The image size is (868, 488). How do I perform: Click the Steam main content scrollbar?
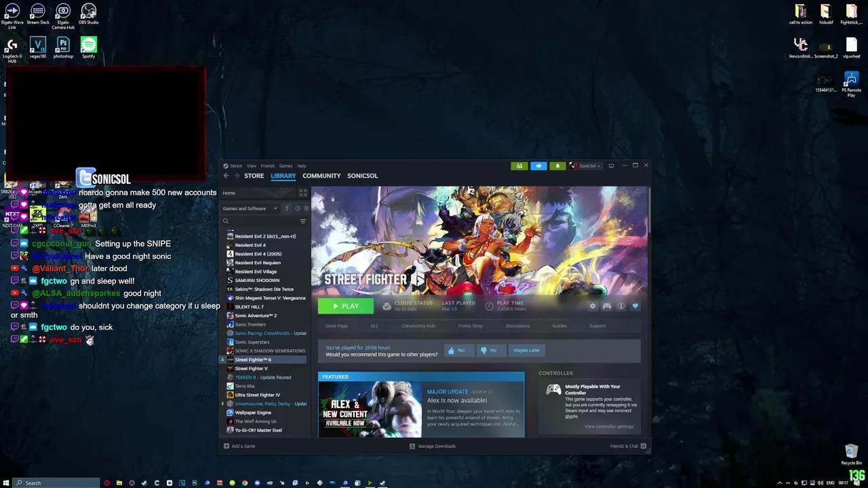click(x=649, y=211)
